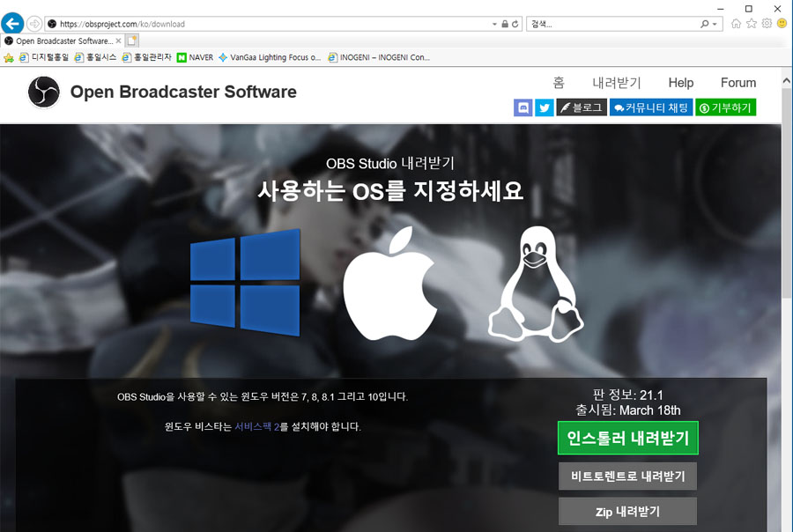Screen dimensions: 793x532
Task: Click the 기부하기 donate button
Action: (x=725, y=107)
